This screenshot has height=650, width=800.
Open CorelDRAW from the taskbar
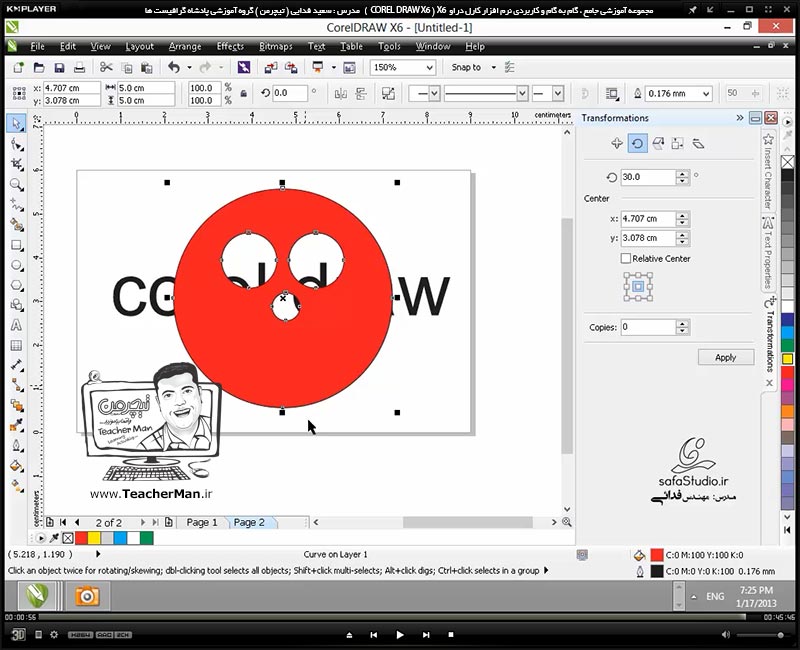click(38, 595)
